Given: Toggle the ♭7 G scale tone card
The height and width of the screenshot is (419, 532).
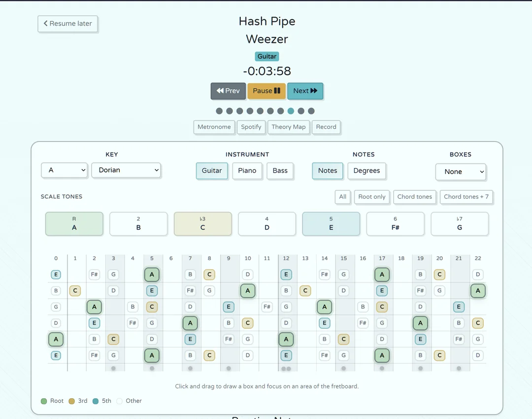Looking at the screenshot, I should tap(460, 224).
